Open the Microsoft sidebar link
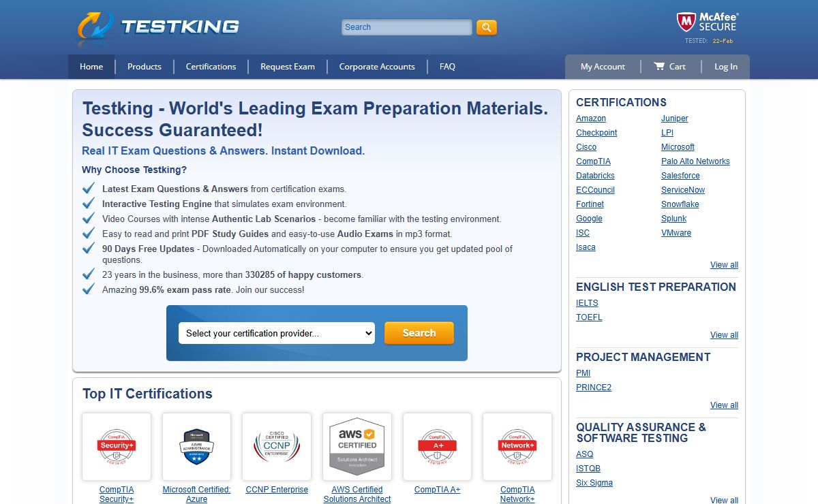The width and height of the screenshot is (818, 504). coord(678,147)
